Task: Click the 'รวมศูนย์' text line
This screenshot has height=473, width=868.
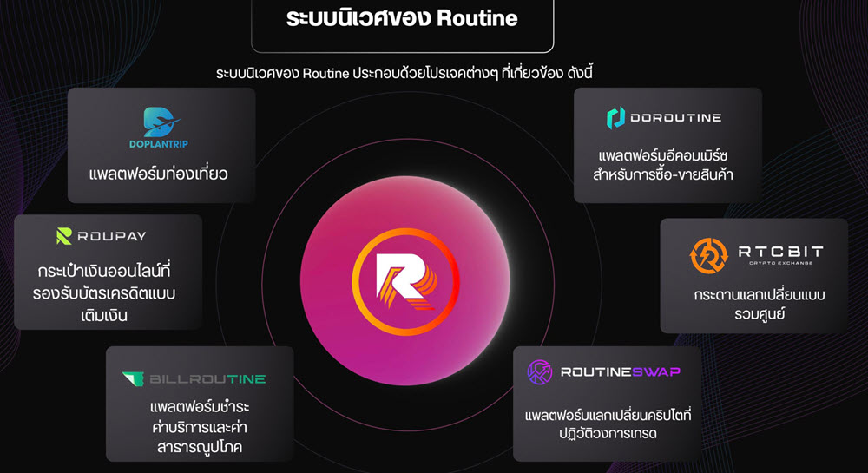Action: [759, 314]
